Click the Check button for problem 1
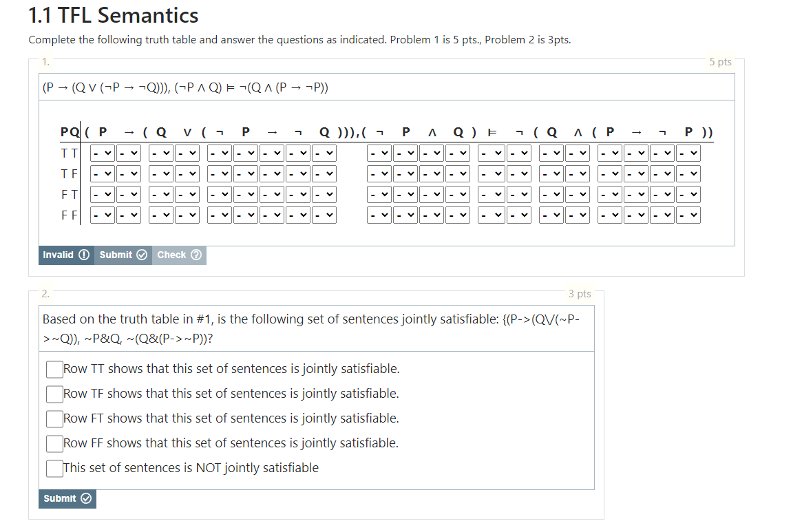Screen dimensions: 802x532 coord(178,255)
